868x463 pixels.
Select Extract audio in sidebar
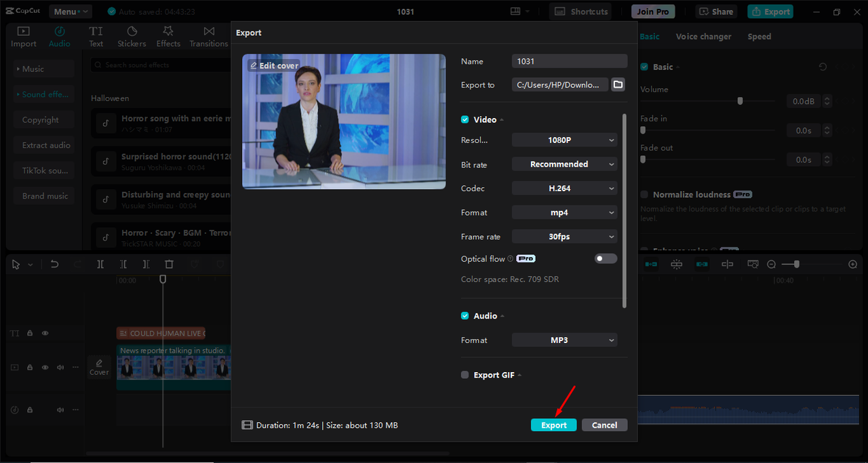44,145
